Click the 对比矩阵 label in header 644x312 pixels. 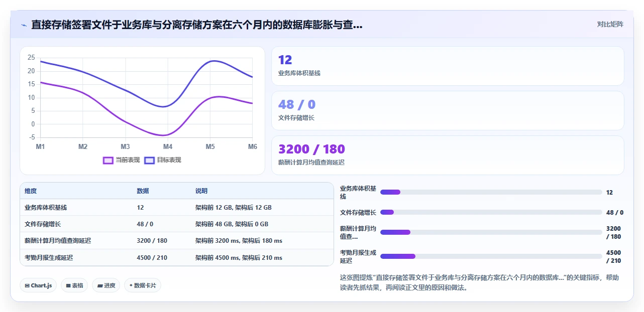[610, 24]
